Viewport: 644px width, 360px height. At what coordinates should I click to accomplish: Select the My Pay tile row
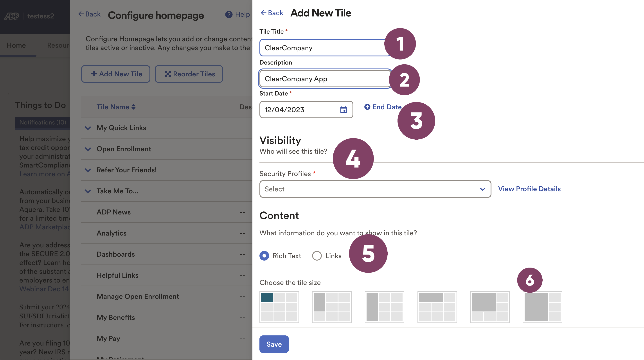click(x=167, y=338)
